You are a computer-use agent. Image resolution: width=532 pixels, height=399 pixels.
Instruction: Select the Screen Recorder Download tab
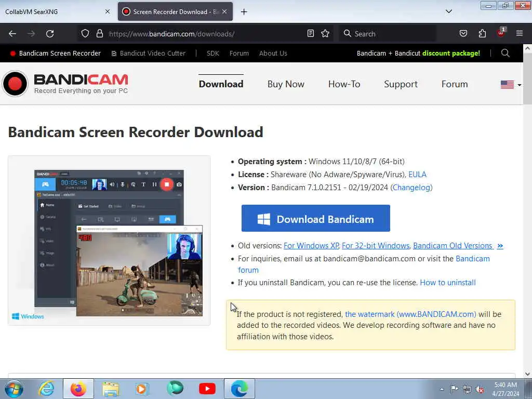(x=175, y=11)
